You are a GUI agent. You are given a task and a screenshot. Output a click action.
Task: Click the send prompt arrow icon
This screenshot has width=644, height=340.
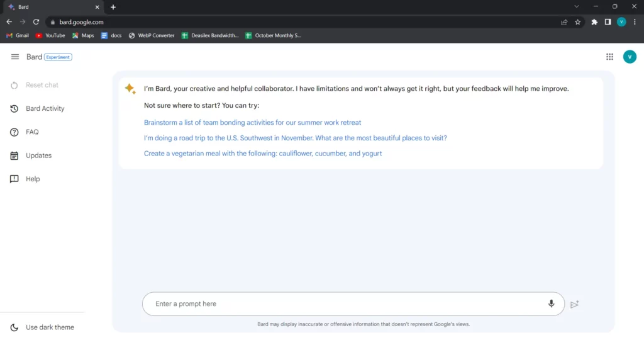[575, 304]
